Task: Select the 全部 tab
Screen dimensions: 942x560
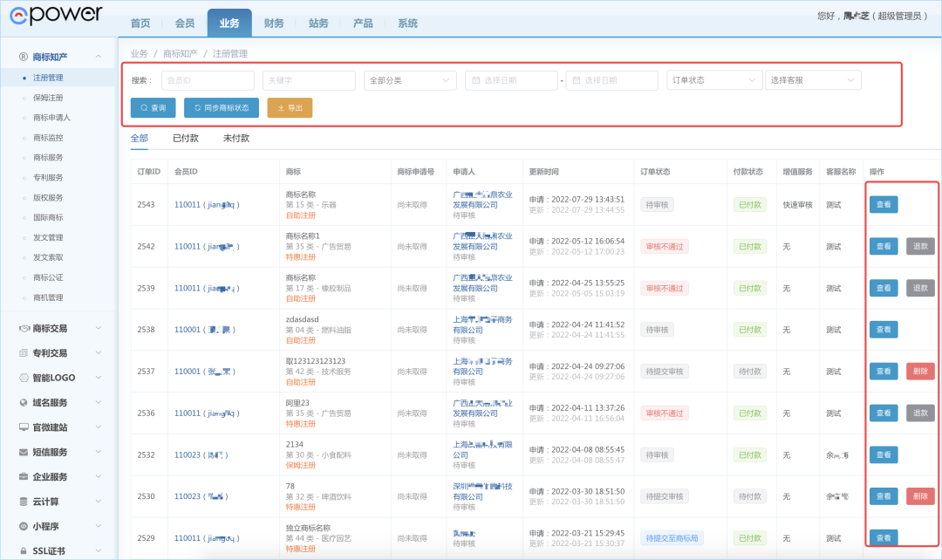Action: [x=140, y=138]
